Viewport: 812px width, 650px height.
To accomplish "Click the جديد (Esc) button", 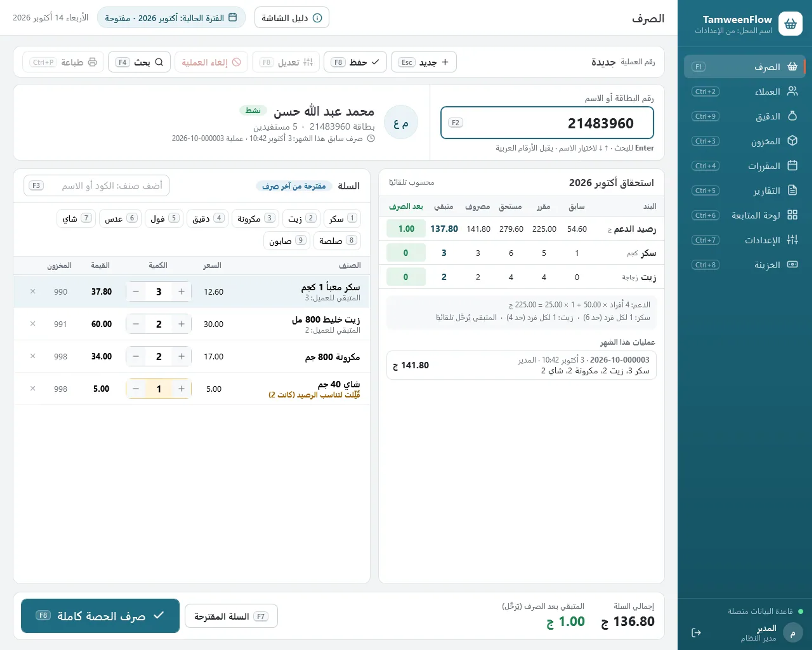I will tap(424, 62).
